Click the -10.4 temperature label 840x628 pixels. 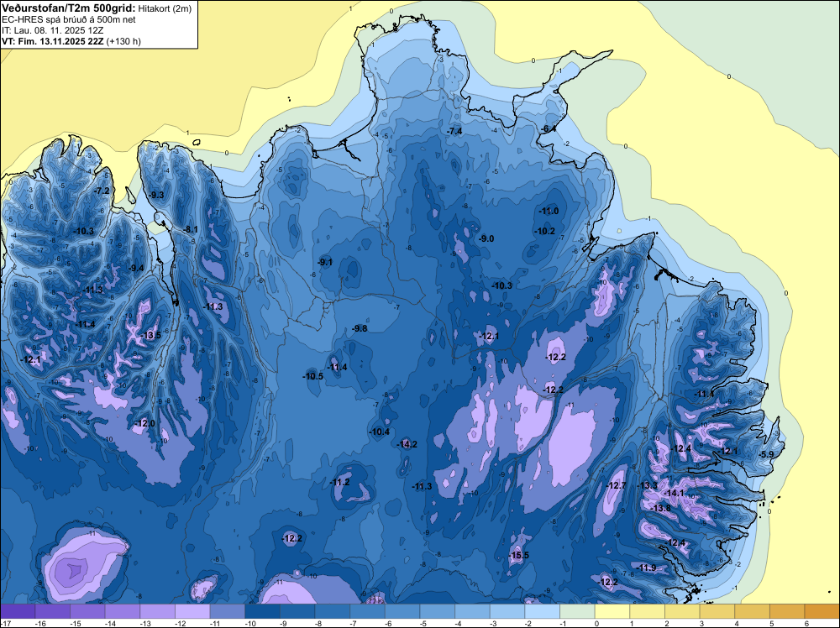(380, 432)
